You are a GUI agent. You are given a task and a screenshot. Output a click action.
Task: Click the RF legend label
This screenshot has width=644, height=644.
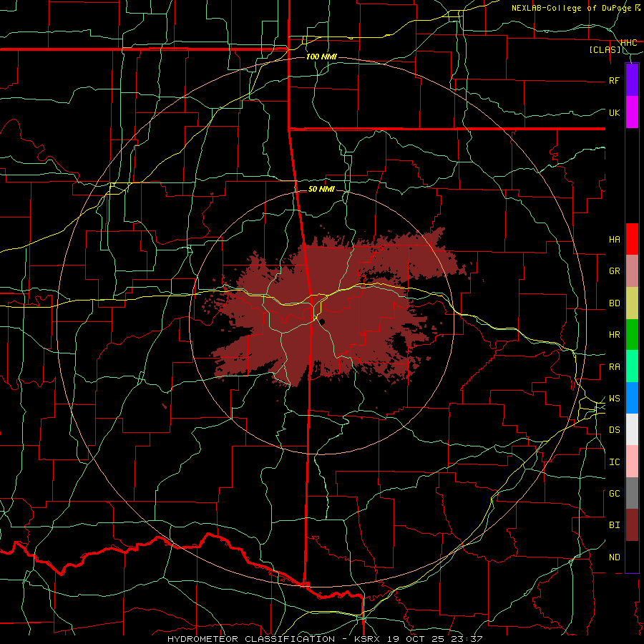point(615,80)
